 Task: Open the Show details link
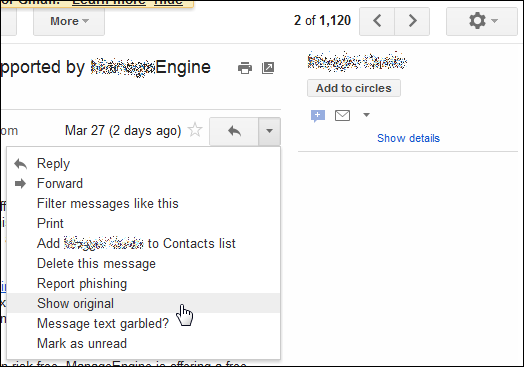pyautogui.click(x=408, y=138)
